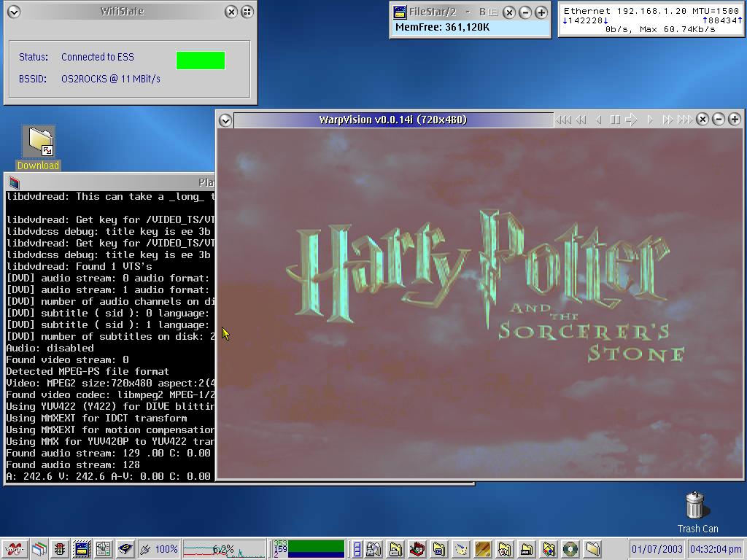The height and width of the screenshot is (560, 747).
Task: Click the multicolor folder icon in taskbar
Action: coord(549,550)
